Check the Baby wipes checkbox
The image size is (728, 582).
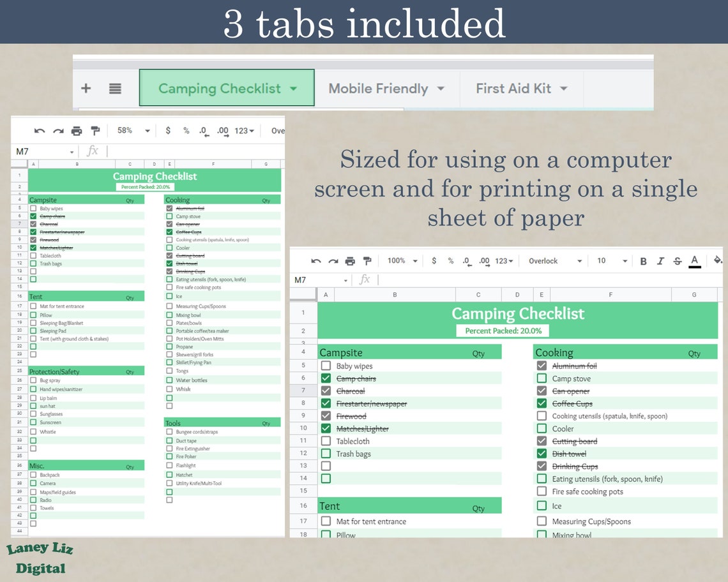point(326,366)
